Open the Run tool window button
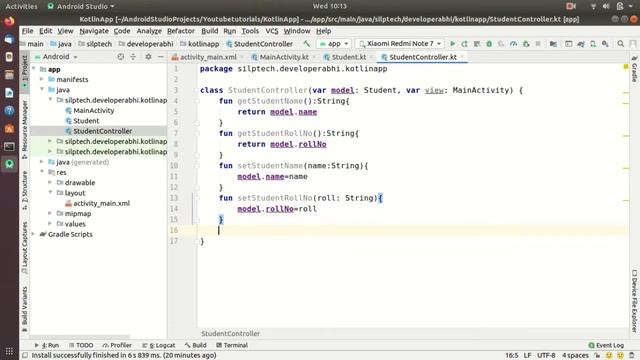 (x=47, y=345)
